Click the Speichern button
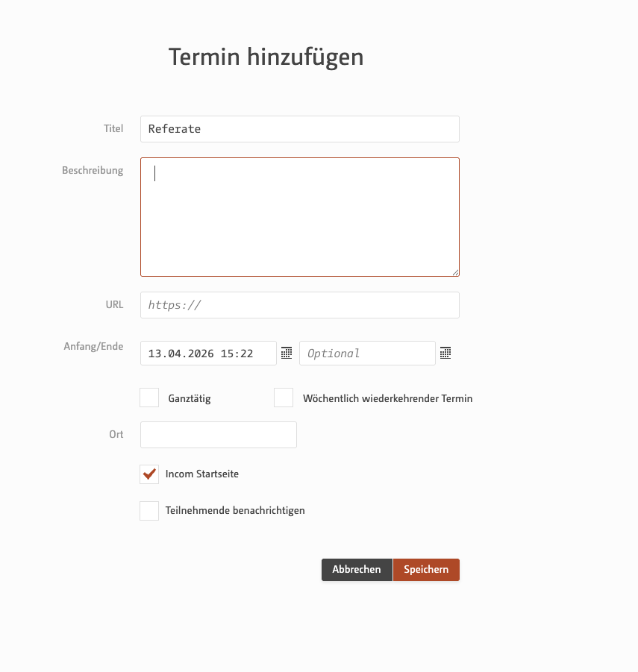 point(426,570)
